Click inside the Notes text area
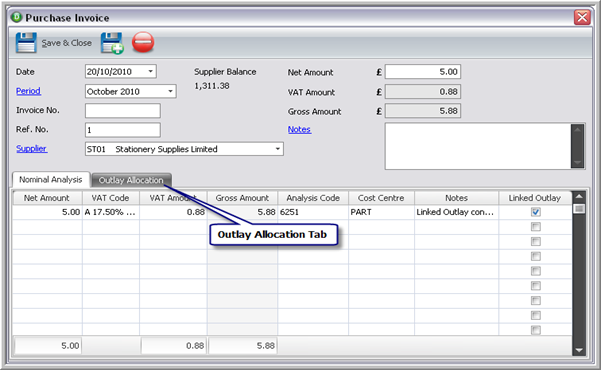Image resolution: width=601 pixels, height=370 pixels. tap(478, 146)
